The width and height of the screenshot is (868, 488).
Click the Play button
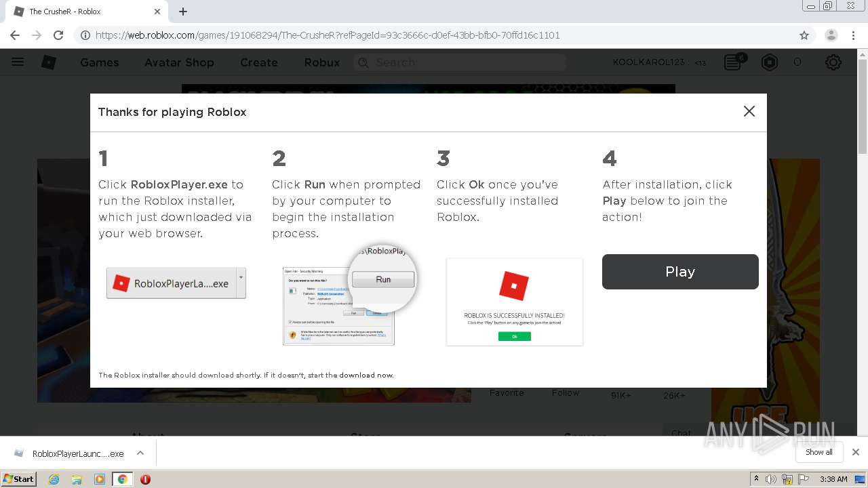(x=680, y=272)
